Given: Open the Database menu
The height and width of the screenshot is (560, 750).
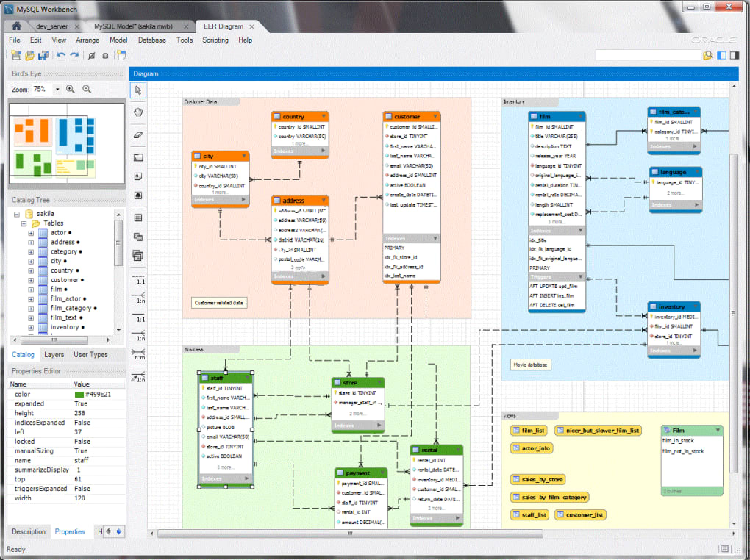Looking at the screenshot, I should click(152, 40).
